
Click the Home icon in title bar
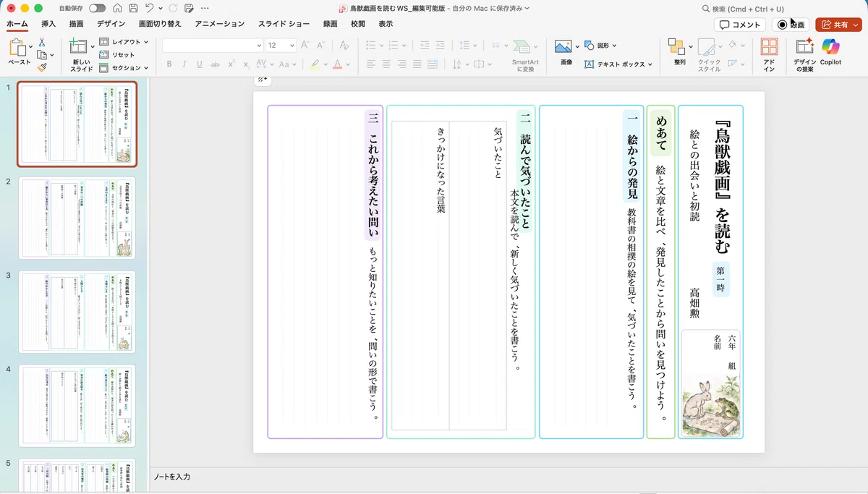click(x=116, y=8)
